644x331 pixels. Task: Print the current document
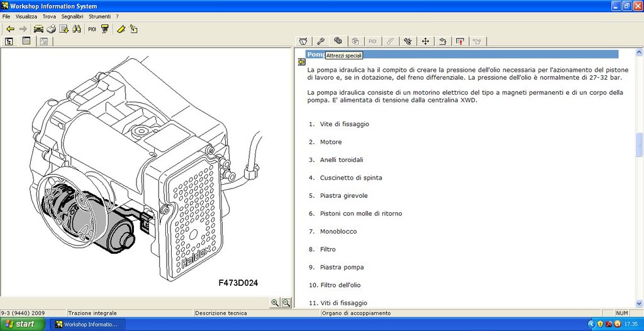[51, 29]
